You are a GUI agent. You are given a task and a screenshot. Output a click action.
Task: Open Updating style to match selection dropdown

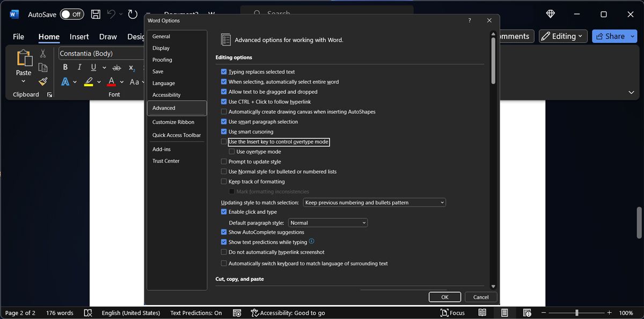point(374,203)
